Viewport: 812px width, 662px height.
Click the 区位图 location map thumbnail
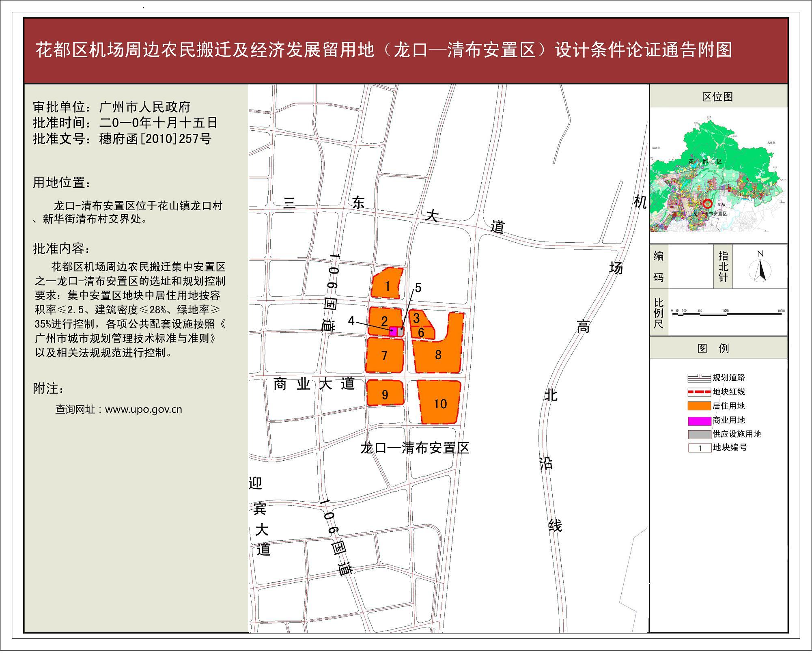pyautogui.click(x=717, y=170)
